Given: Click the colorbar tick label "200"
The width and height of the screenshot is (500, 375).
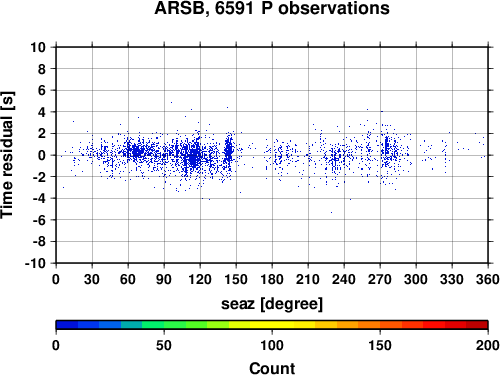Looking at the screenshot, I should [x=488, y=345].
